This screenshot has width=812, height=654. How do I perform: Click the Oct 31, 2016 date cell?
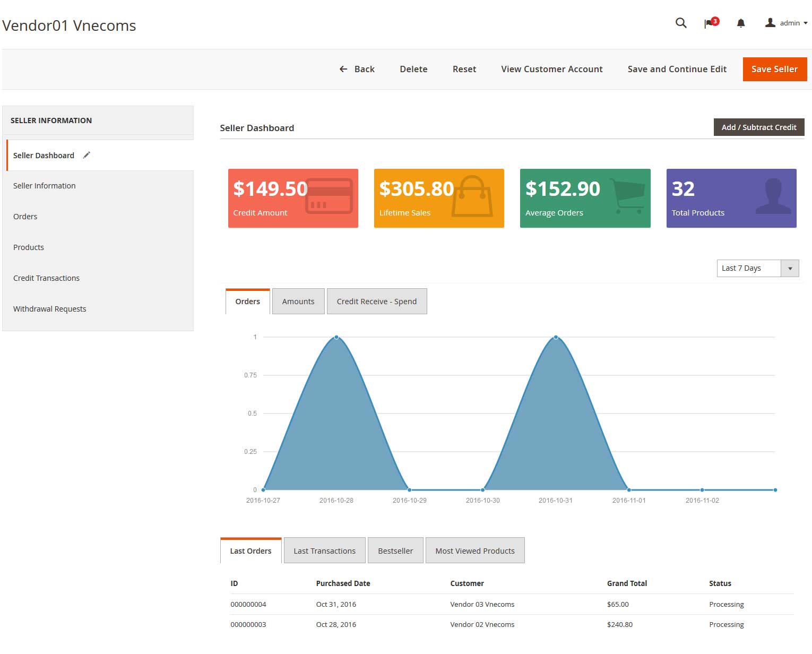click(336, 604)
